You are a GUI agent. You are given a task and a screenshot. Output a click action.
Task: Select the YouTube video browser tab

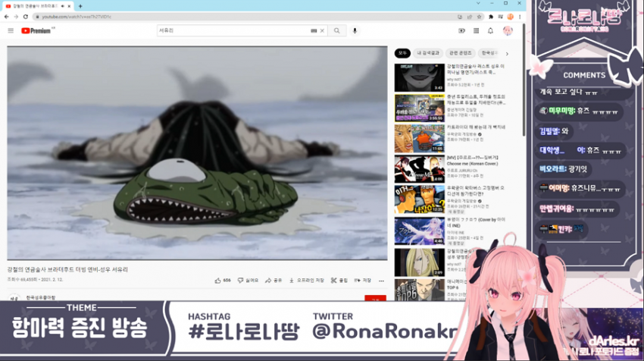(38, 6)
